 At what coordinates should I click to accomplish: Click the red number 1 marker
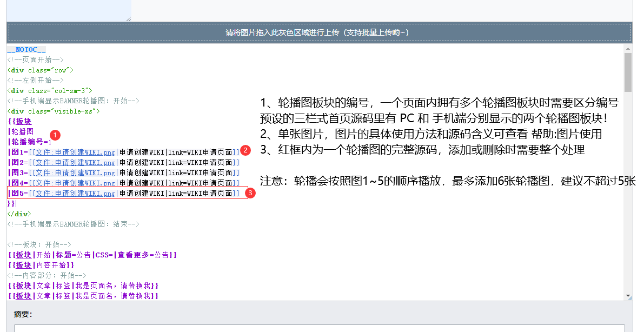click(55, 134)
